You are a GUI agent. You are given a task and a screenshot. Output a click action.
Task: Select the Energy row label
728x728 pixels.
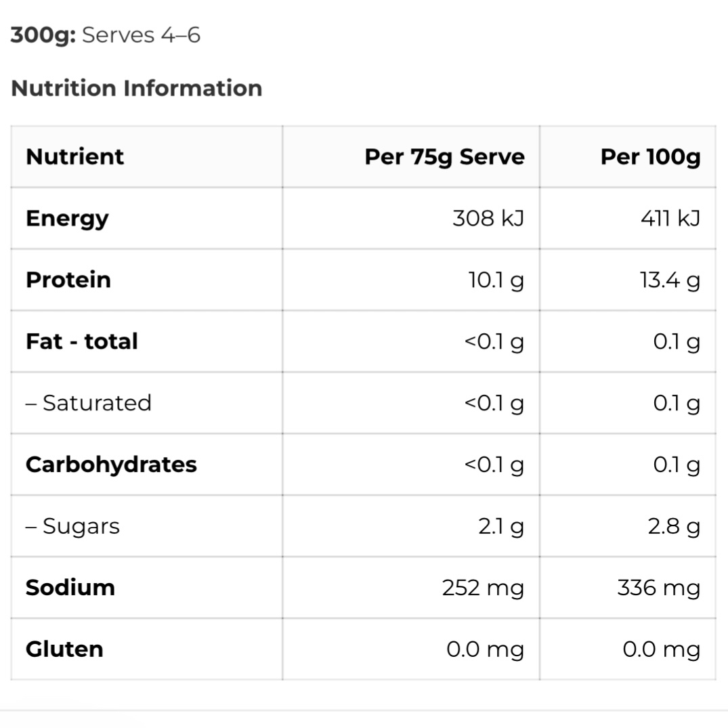(67, 219)
